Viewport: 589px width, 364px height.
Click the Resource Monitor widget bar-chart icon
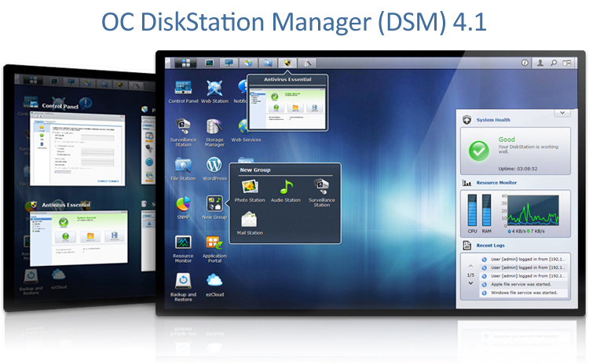coord(467,183)
